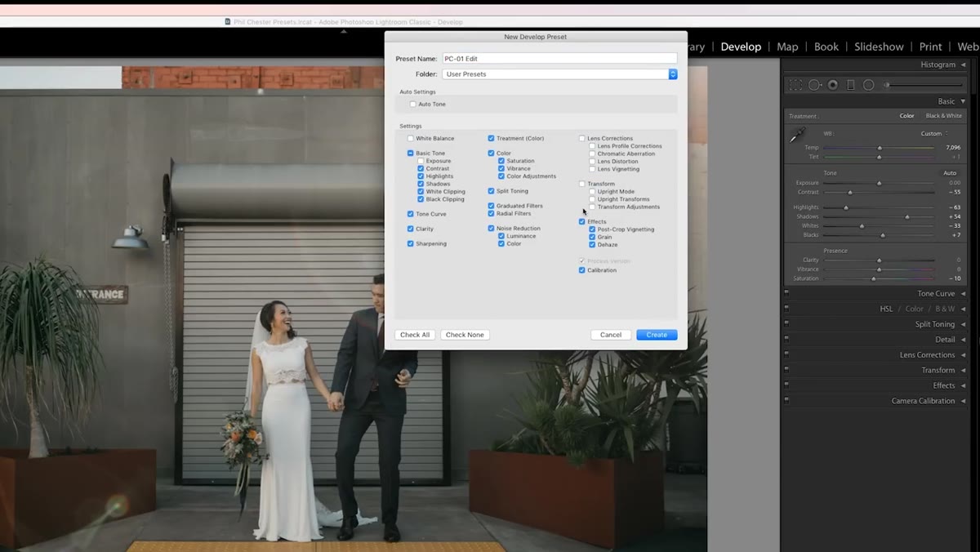
Task: Collapse the Histogram panel
Action: [x=964, y=65]
